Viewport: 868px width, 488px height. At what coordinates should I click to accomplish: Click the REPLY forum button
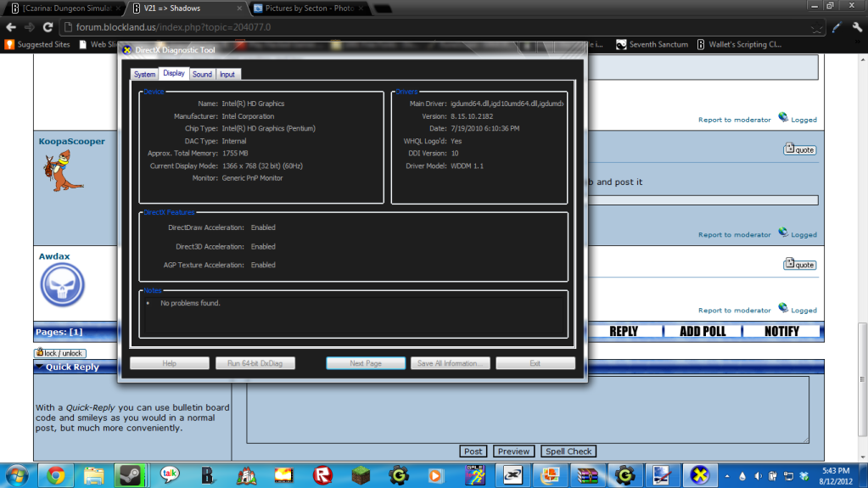pyautogui.click(x=624, y=331)
